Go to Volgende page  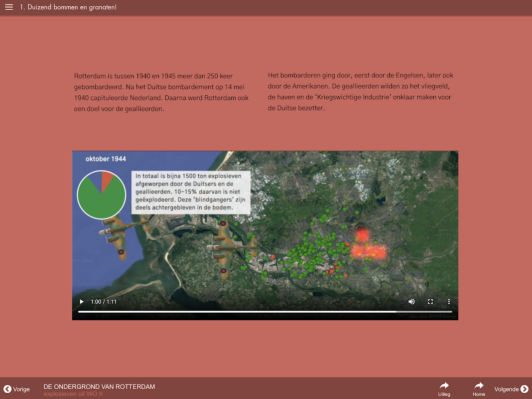point(511,389)
